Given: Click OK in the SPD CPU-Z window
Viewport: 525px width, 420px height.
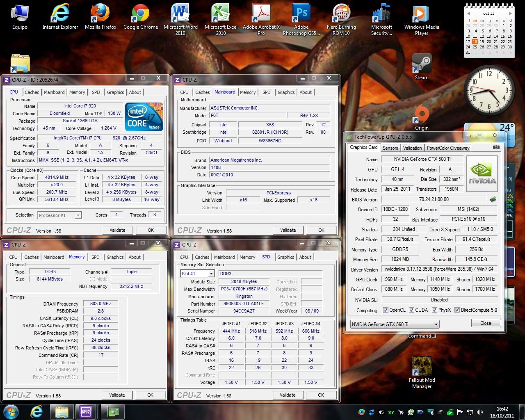Looking at the screenshot, I should coord(321,395).
